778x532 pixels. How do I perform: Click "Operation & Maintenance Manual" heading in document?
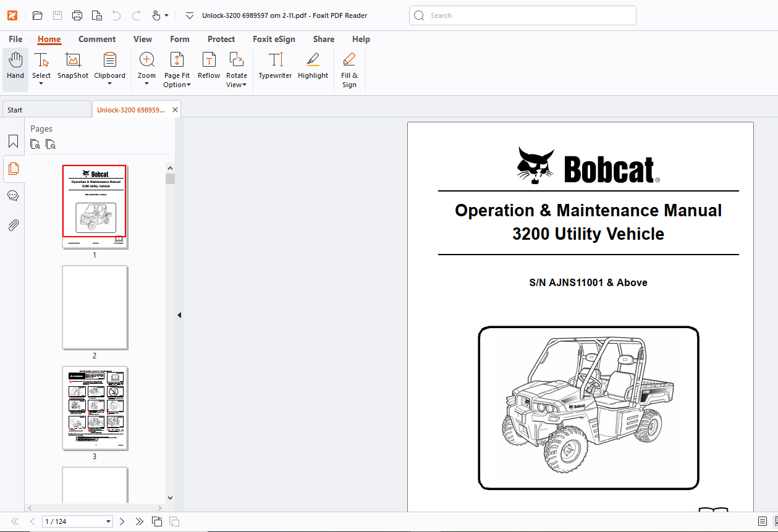point(588,210)
